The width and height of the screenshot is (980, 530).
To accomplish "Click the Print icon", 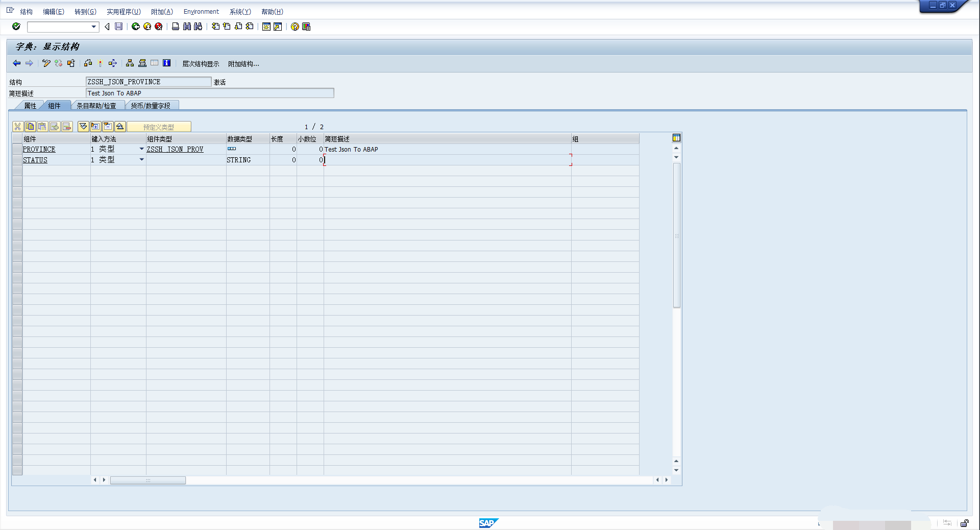I will pos(176,27).
